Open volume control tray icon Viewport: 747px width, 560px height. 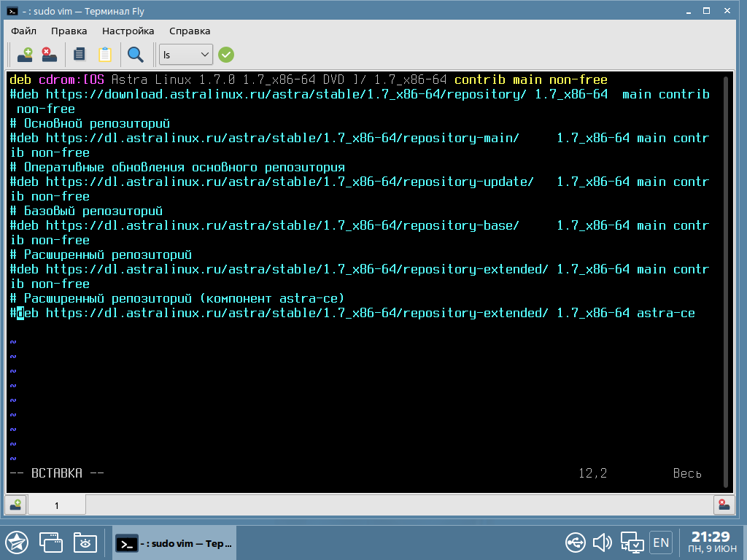603,542
